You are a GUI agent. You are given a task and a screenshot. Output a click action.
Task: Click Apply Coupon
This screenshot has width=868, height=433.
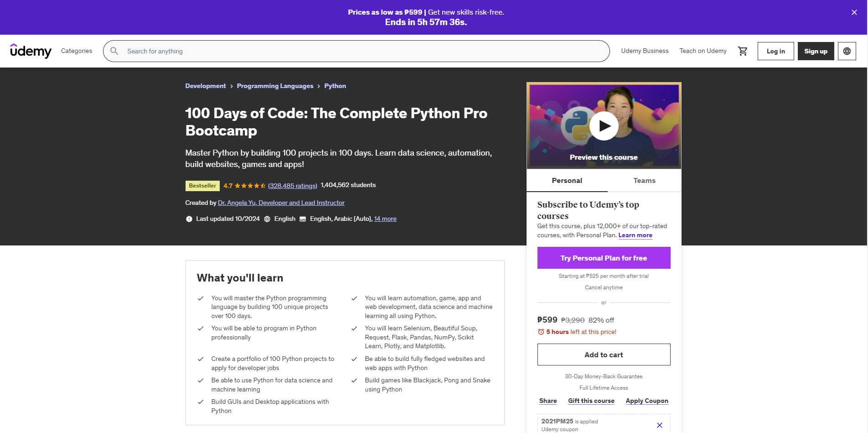click(647, 401)
